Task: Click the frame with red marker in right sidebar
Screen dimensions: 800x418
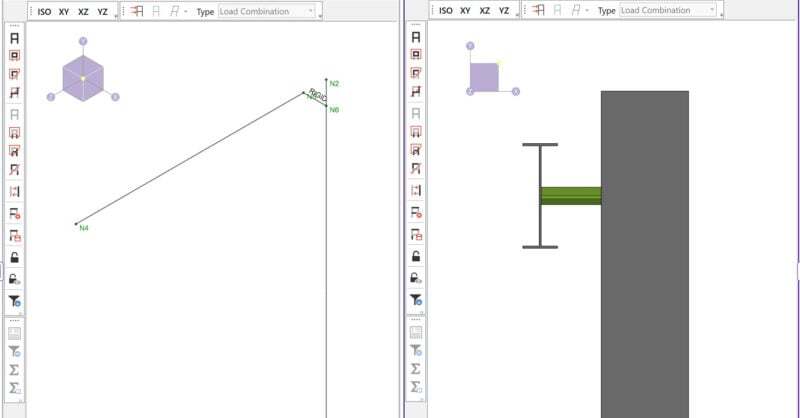Action: click(x=414, y=213)
